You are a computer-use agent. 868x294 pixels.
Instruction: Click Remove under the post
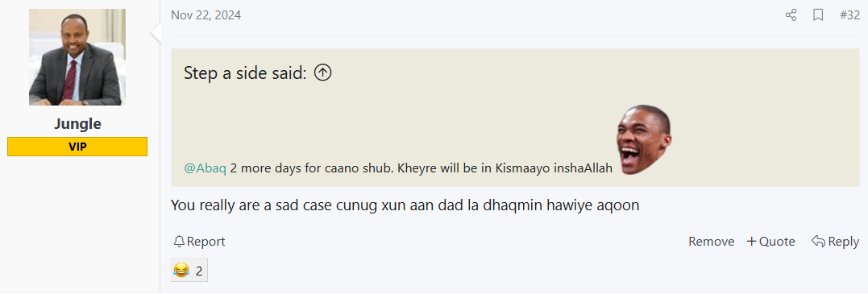(x=712, y=242)
